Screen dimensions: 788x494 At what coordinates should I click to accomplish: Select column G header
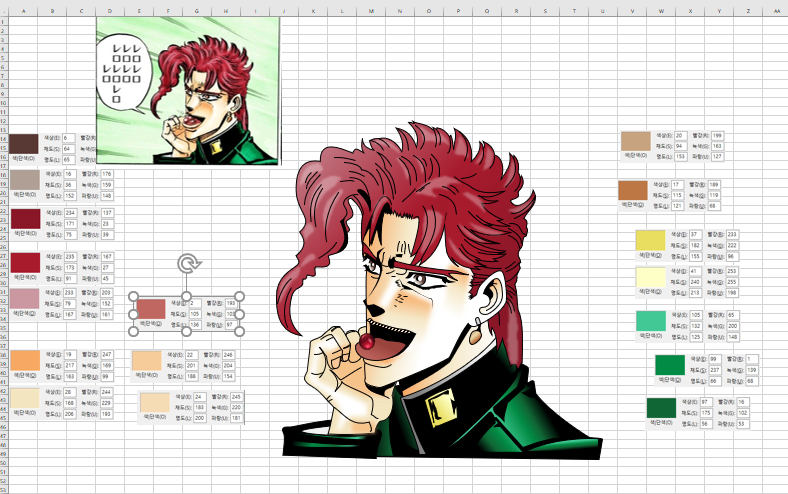coord(197,11)
